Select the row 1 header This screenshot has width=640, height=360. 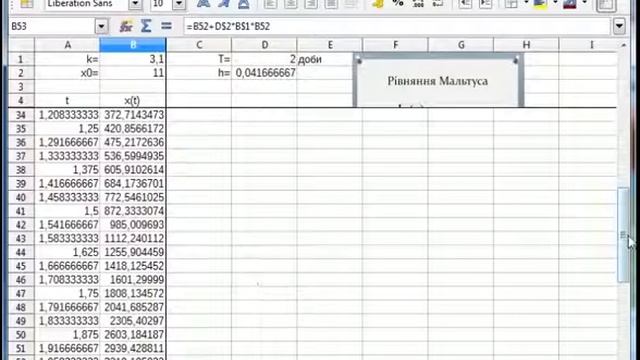pos(21,59)
